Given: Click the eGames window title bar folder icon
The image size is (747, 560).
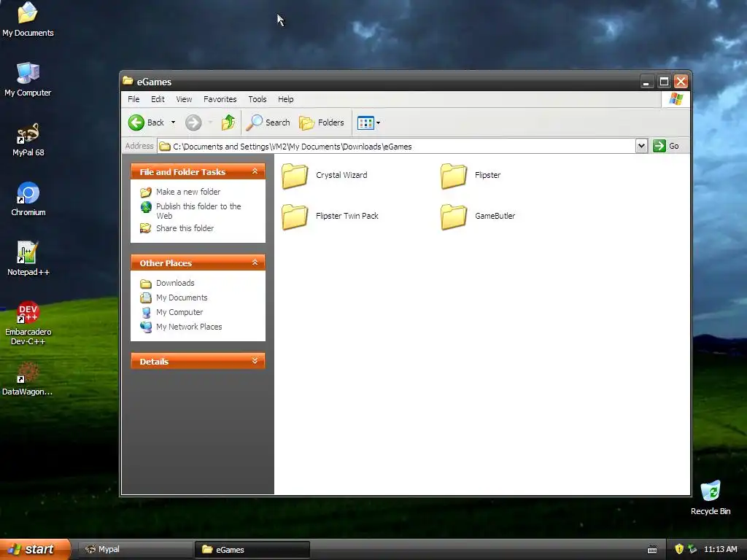Looking at the screenshot, I should tap(128, 81).
